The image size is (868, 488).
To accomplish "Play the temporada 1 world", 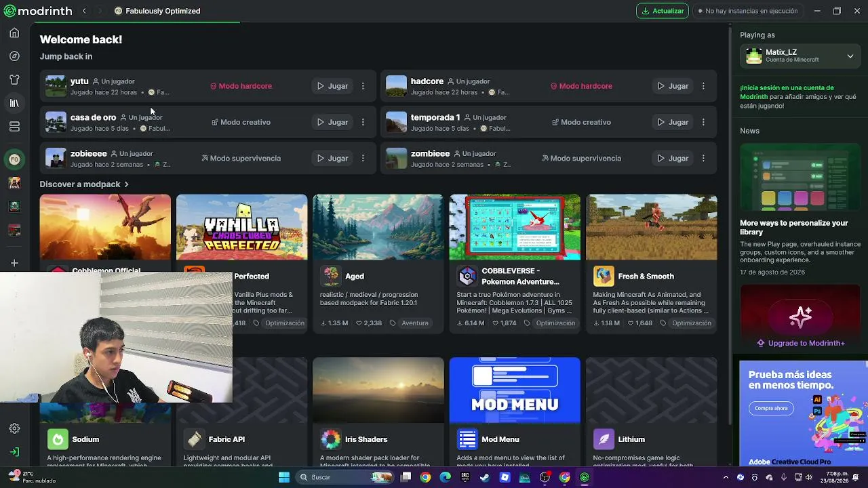I will click(673, 122).
